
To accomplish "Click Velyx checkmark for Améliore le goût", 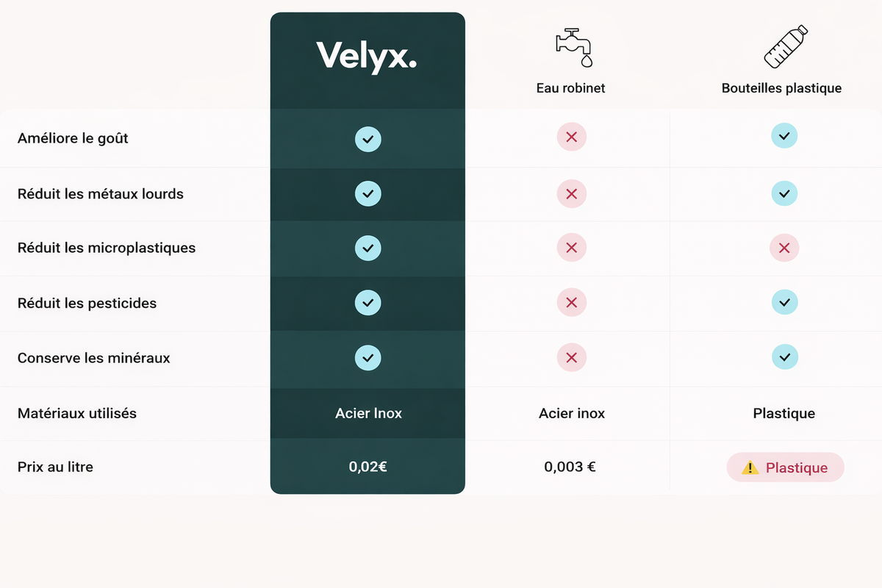I will (367, 139).
